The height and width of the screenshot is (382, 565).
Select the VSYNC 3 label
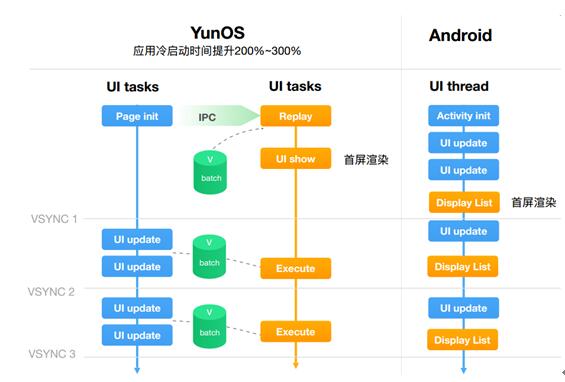(52, 354)
